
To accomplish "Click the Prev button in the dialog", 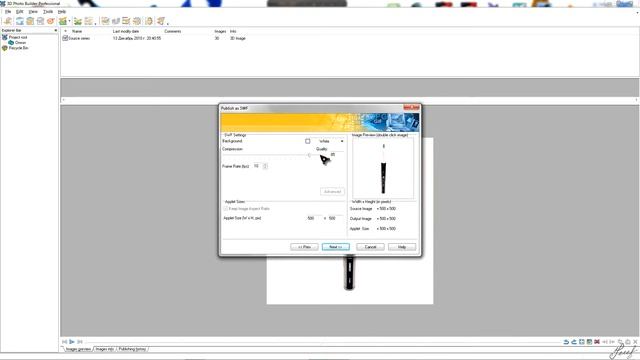I will pyautogui.click(x=304, y=247).
